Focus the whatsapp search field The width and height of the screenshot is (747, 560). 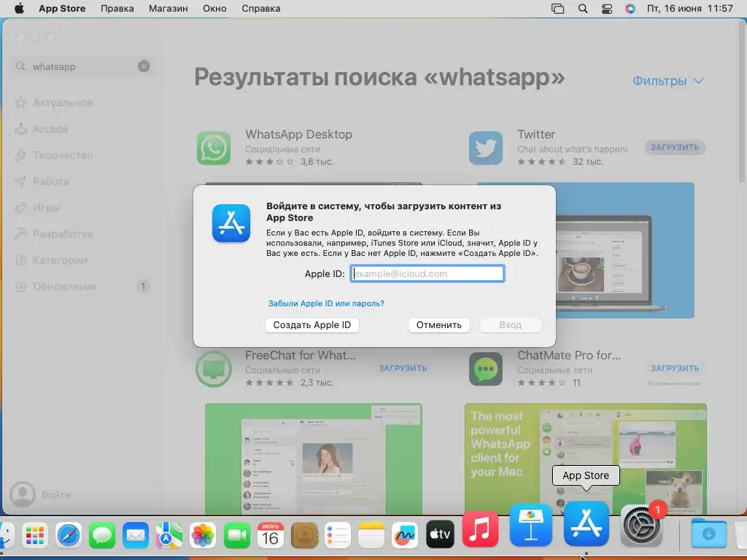point(83,66)
